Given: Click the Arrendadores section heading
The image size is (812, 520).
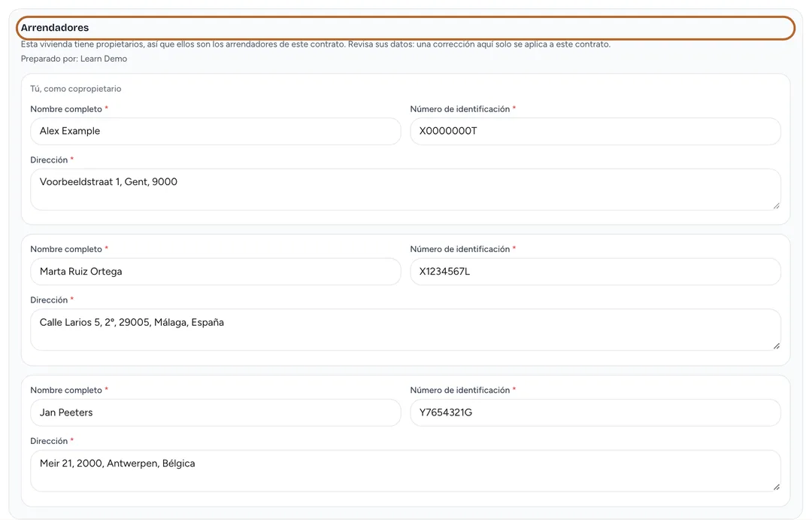Looking at the screenshot, I should coord(55,28).
